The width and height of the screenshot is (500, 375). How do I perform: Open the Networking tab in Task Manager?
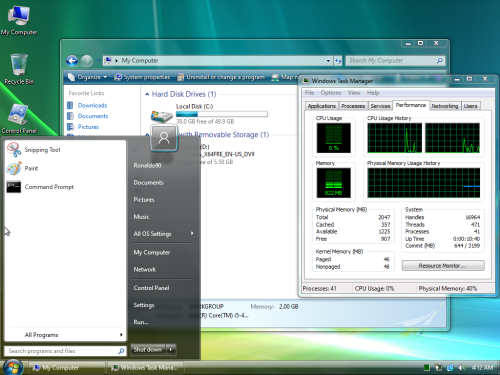pyautogui.click(x=445, y=106)
